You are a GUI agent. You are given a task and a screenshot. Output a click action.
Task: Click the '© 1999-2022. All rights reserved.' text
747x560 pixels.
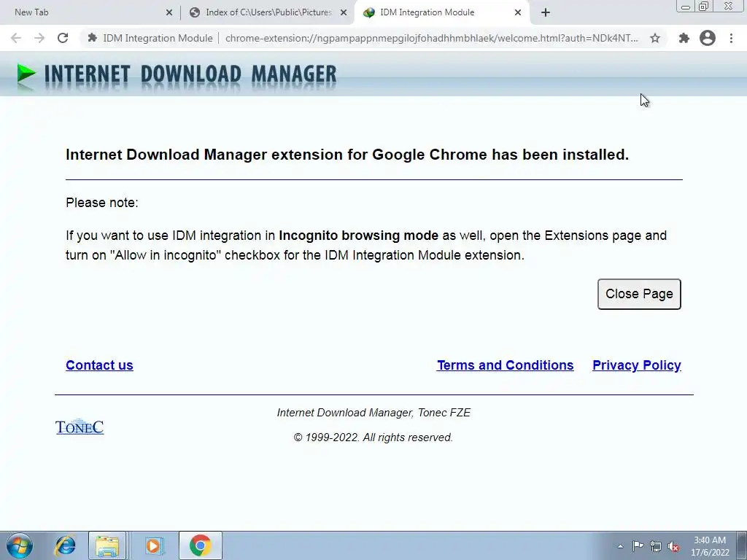click(373, 437)
